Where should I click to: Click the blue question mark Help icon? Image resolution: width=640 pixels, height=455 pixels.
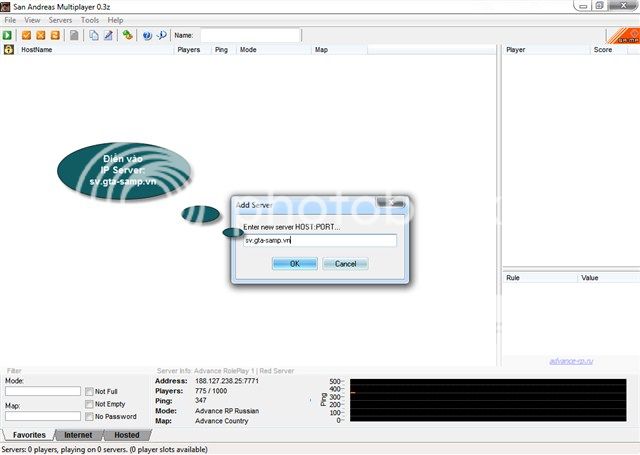click(146, 35)
